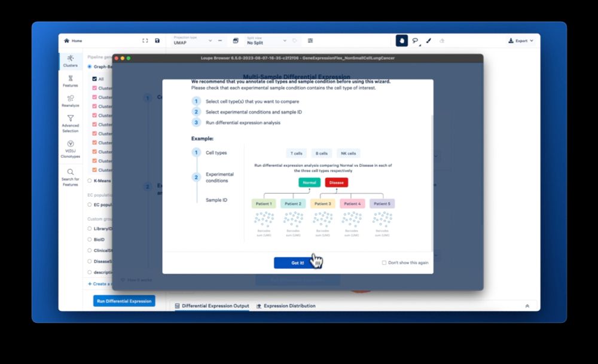598x364 pixels.
Task: Open the settings sliders icon in toolbar
Action: point(310,41)
